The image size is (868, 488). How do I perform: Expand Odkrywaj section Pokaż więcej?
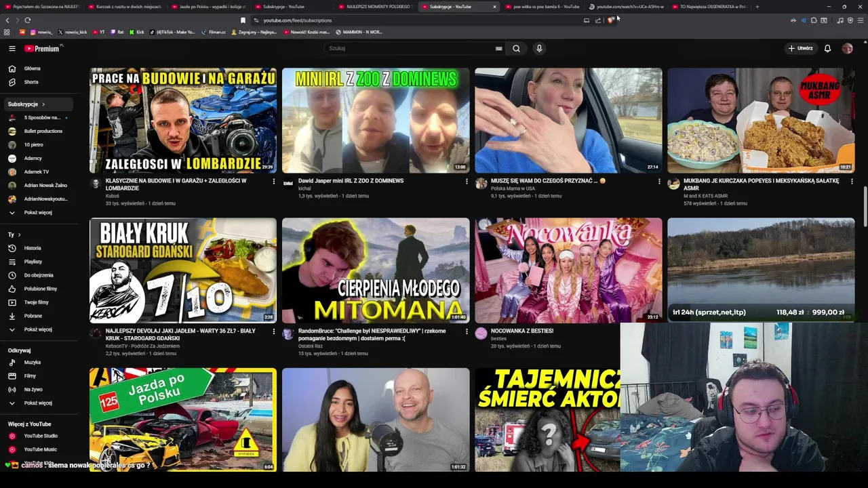[x=38, y=403]
